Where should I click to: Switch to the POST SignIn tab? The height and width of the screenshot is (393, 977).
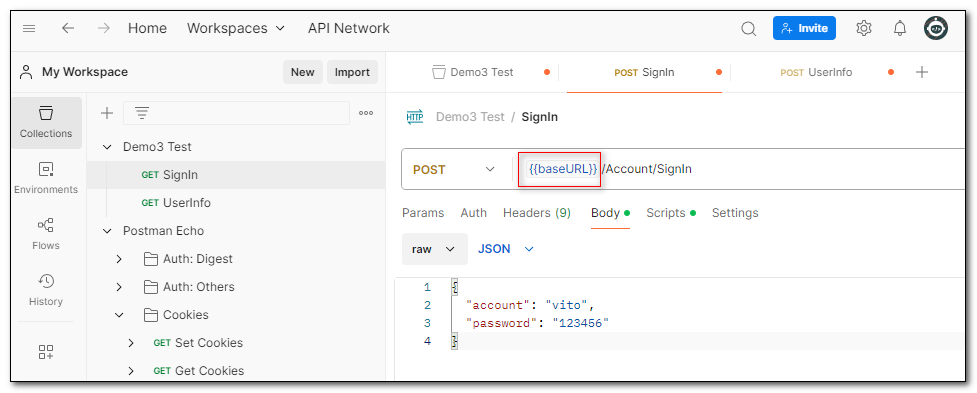tap(644, 72)
